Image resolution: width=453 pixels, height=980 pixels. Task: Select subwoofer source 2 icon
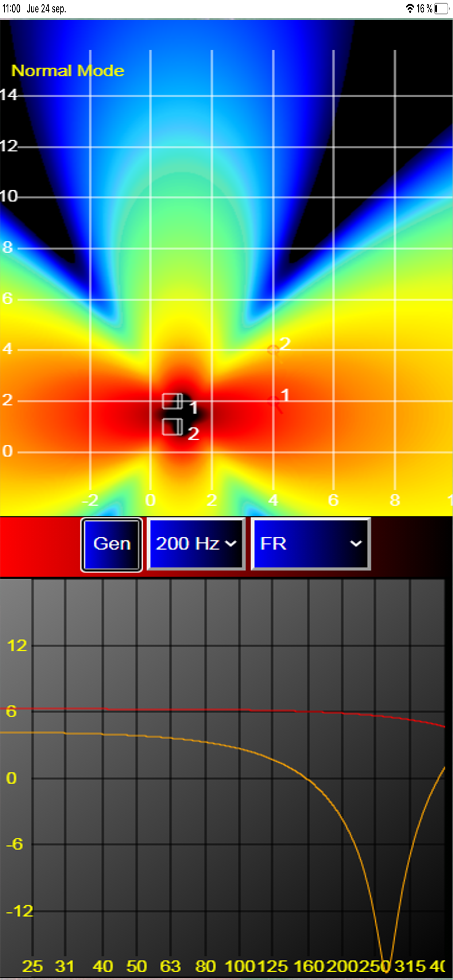pos(173,427)
